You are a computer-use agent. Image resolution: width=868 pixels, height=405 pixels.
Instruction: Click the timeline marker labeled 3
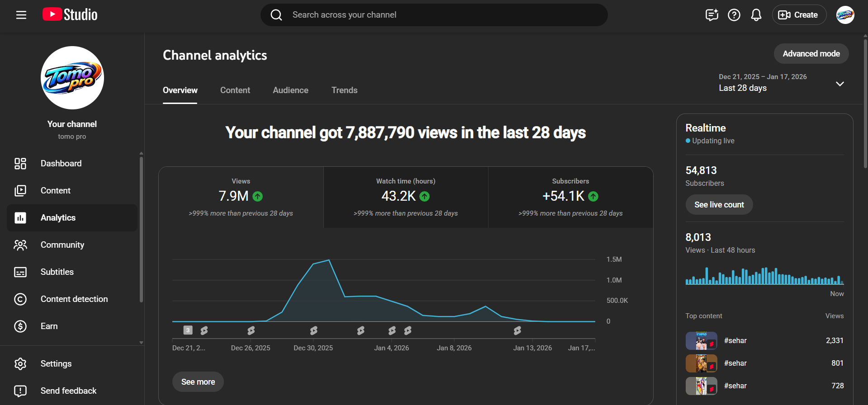point(188,330)
